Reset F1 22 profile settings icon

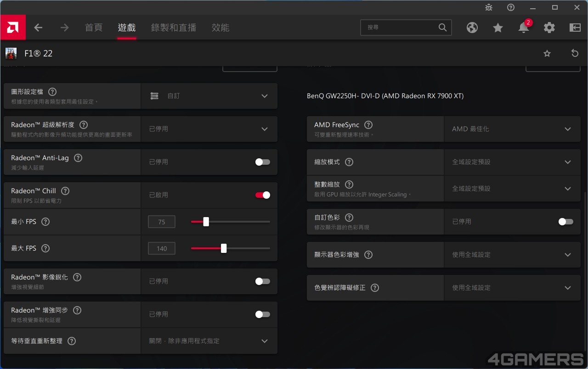[x=575, y=53]
